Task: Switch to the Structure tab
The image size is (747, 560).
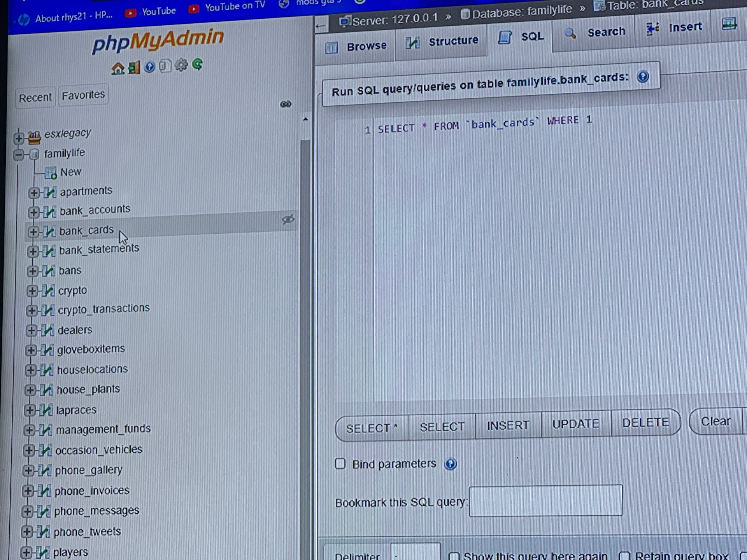Action: 442,42
